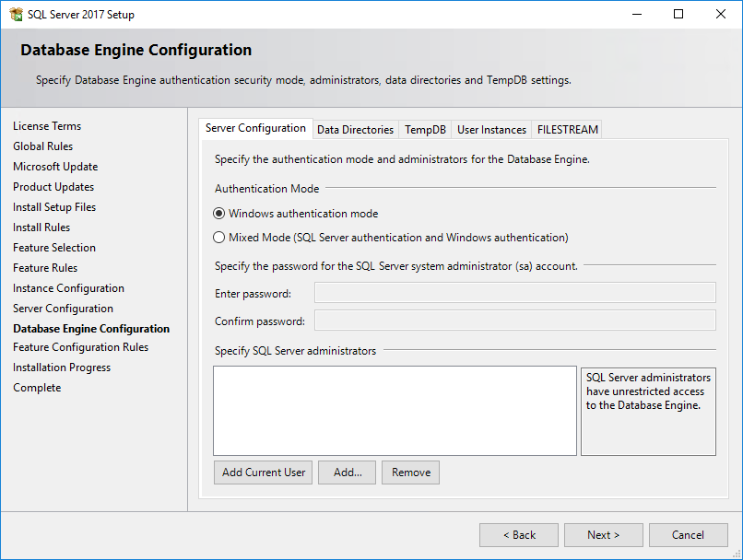Click the SQL Server administrators list box
Image resolution: width=743 pixels, height=560 pixels.
pyautogui.click(x=395, y=411)
